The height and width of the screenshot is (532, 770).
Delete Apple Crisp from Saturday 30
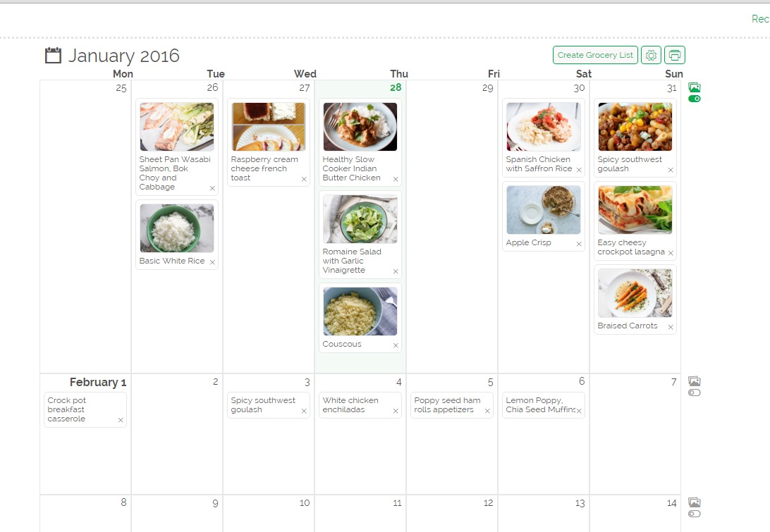pos(579,245)
